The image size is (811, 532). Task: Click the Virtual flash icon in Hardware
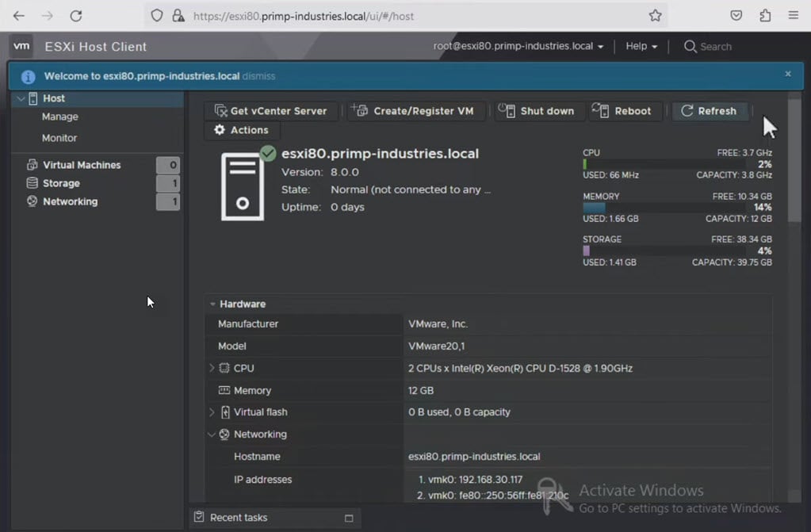pyautogui.click(x=225, y=412)
